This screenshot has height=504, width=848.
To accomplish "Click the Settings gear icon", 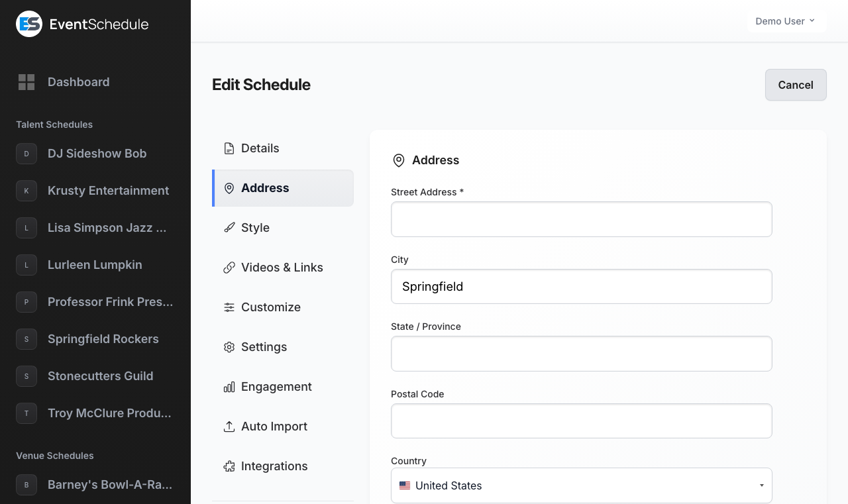I will click(x=229, y=347).
